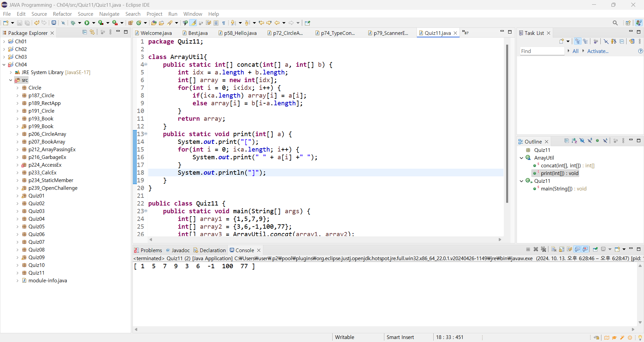Collapse the Ch04 project
This screenshot has width=644, height=342.
pos(4,64)
